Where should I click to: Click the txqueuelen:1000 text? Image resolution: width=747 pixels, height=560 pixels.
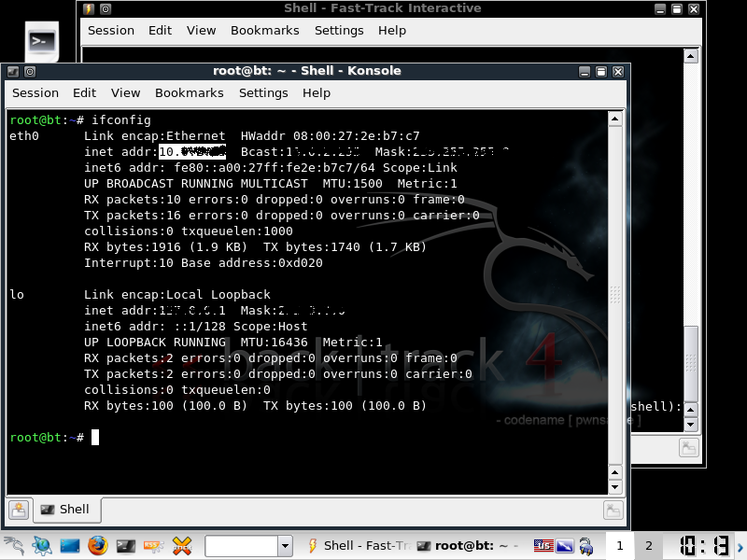(237, 231)
